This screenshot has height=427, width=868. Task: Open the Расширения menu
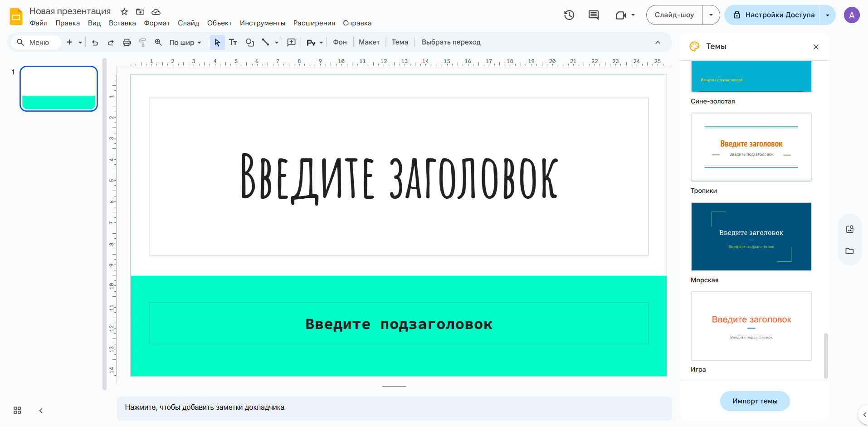click(x=314, y=23)
